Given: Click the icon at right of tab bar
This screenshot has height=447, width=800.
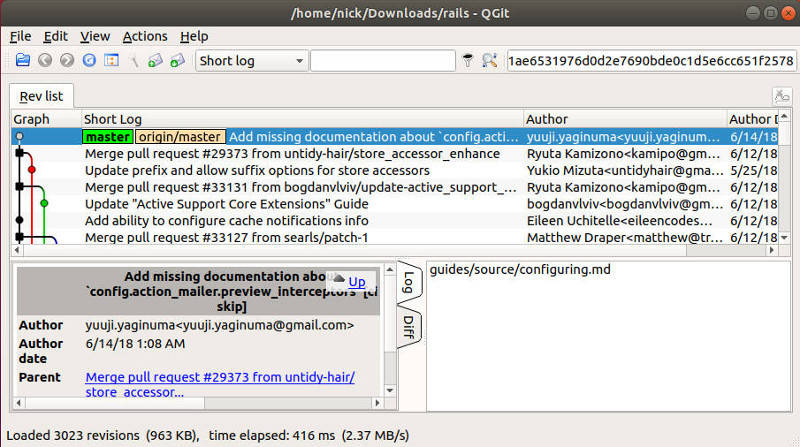Looking at the screenshot, I should click(x=781, y=96).
